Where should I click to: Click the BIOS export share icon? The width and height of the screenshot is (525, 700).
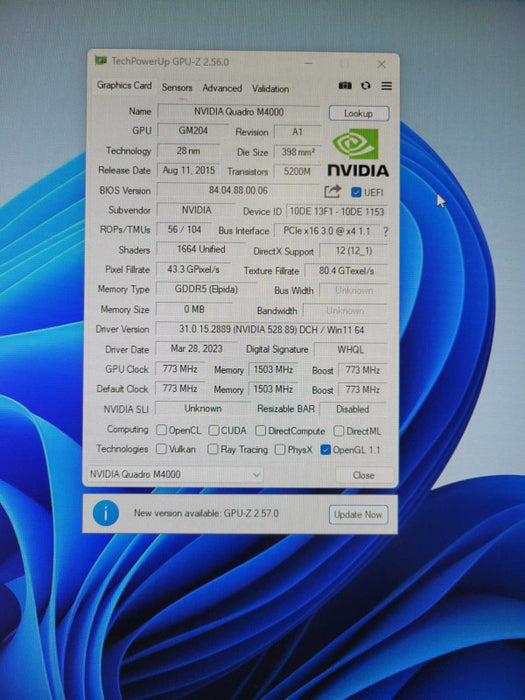click(332, 192)
